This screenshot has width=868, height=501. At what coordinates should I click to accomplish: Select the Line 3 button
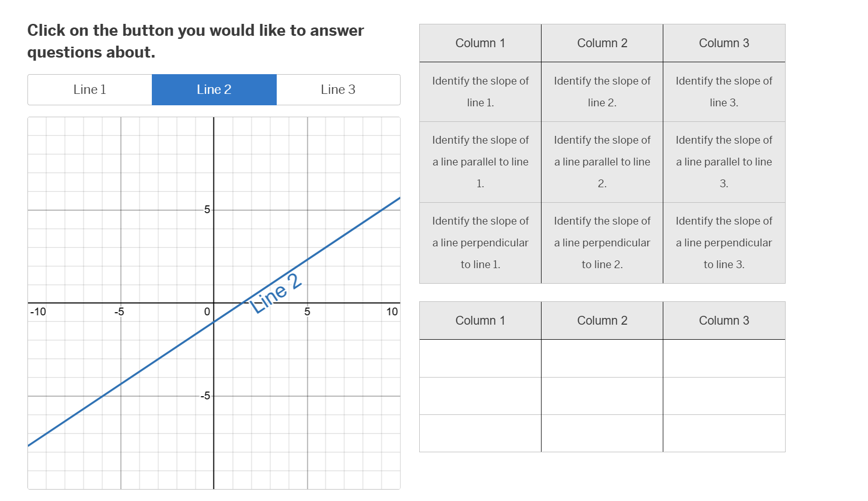tap(338, 89)
